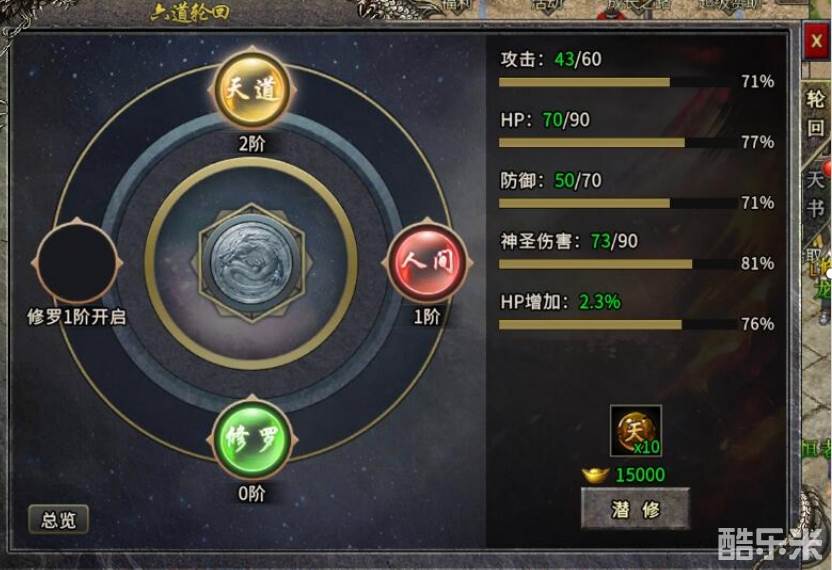Click the gold ingot currency icon

595,474
